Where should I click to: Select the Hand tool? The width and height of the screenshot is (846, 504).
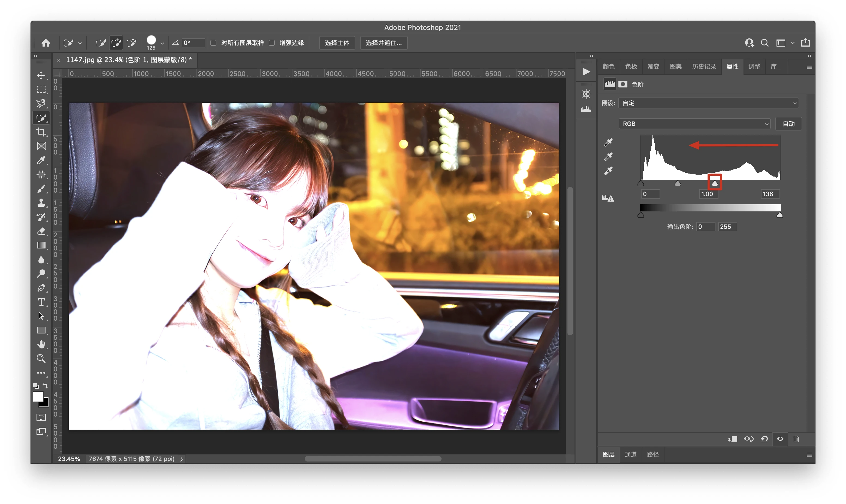(x=41, y=344)
